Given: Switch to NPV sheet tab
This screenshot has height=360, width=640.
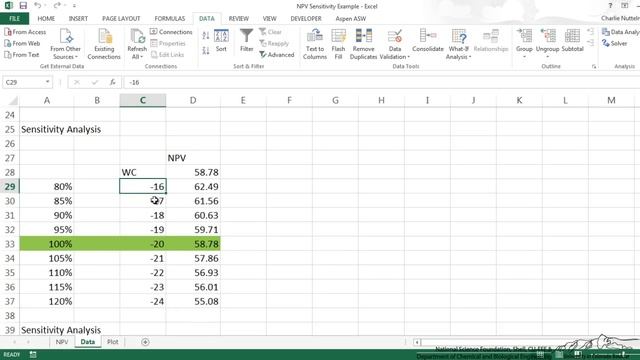Looking at the screenshot, I should tap(62, 342).
